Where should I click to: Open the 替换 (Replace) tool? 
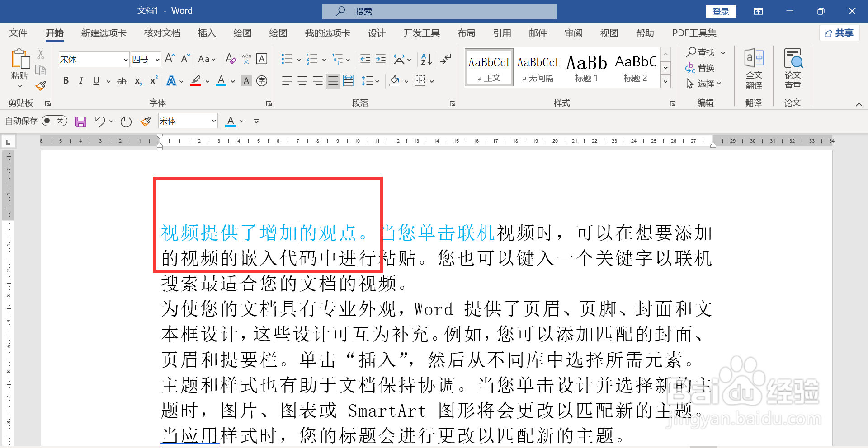click(705, 68)
